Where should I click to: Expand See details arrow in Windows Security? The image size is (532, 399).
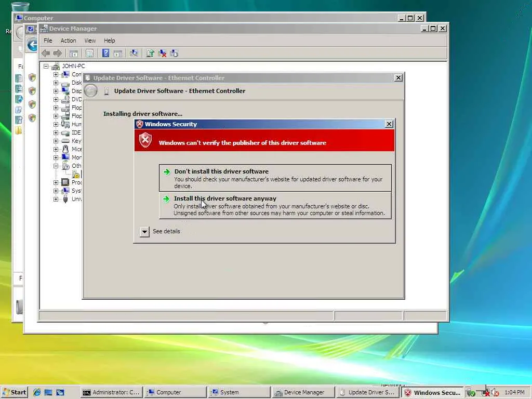144,231
